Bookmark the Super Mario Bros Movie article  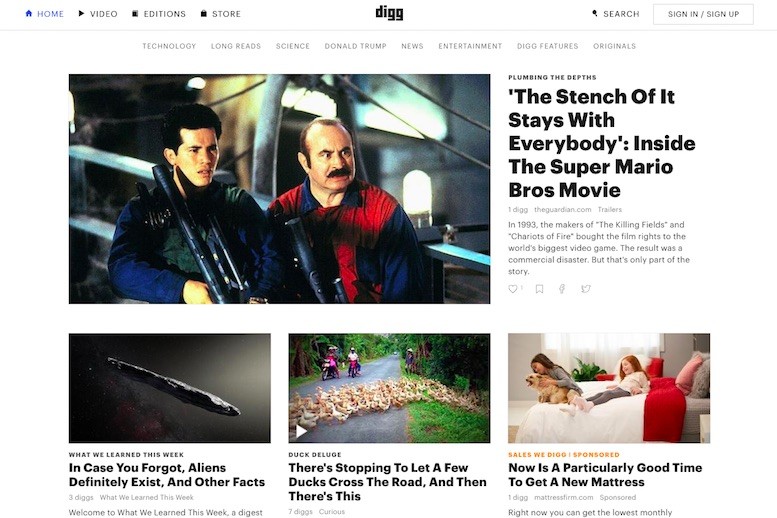(x=540, y=289)
